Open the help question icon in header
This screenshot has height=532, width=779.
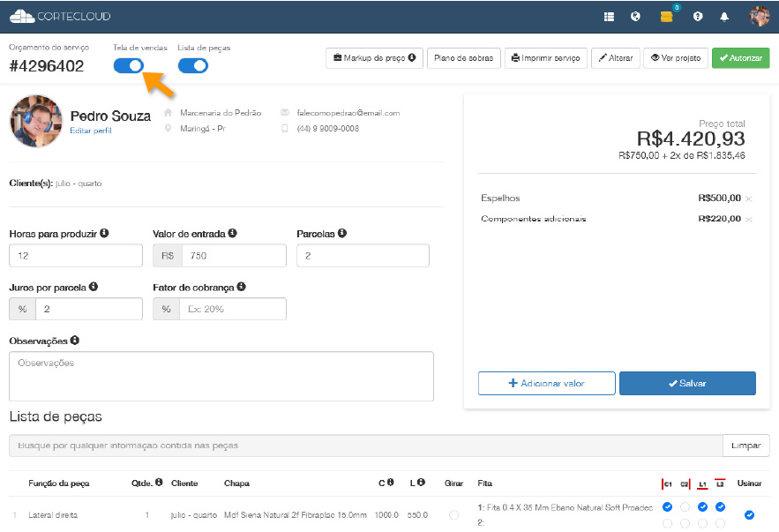698,17
